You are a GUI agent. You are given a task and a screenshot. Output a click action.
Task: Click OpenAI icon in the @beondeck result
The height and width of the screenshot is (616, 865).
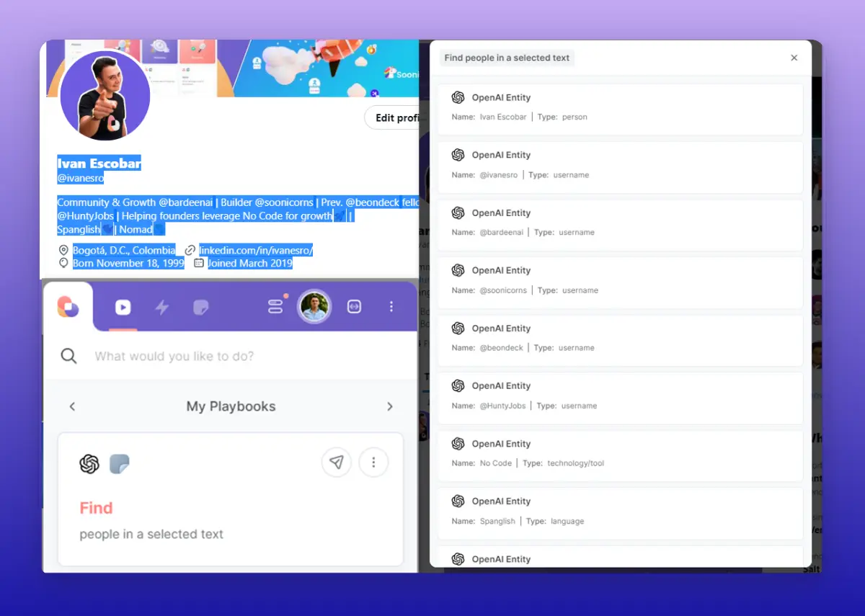[458, 328]
